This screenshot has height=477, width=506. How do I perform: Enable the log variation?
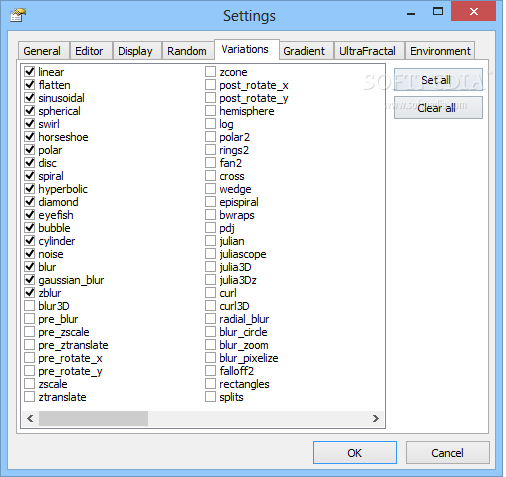[x=210, y=123]
